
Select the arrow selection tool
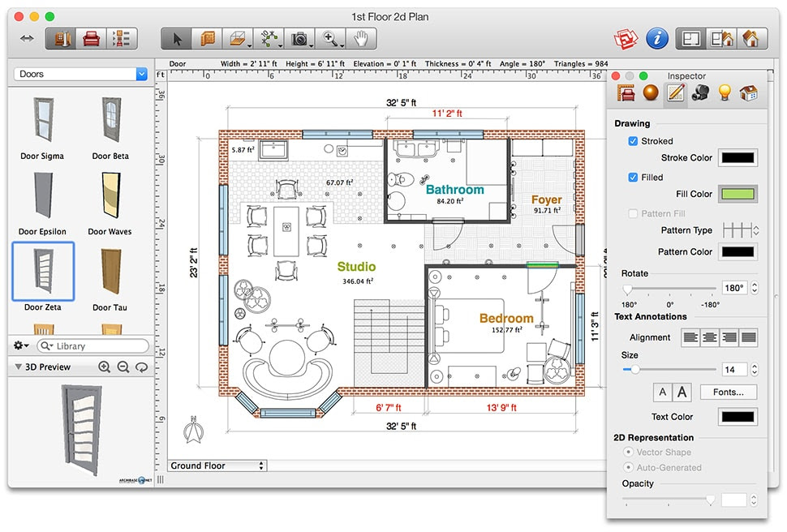click(177, 39)
